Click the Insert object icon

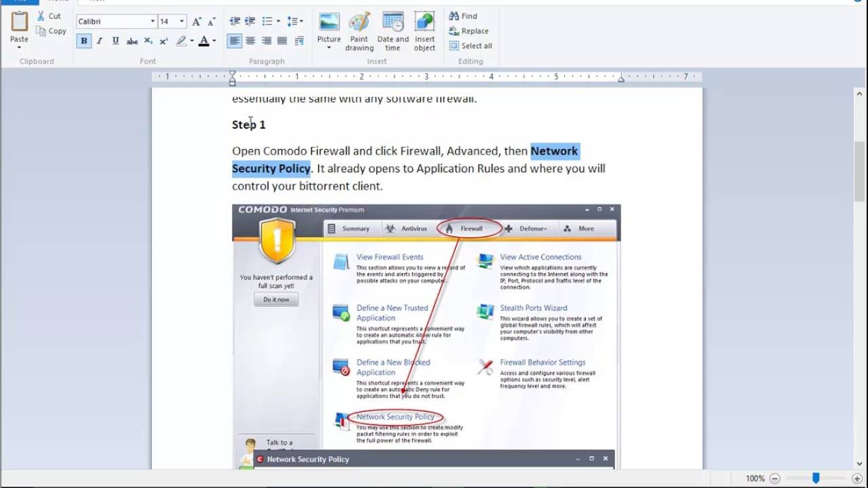tap(425, 22)
